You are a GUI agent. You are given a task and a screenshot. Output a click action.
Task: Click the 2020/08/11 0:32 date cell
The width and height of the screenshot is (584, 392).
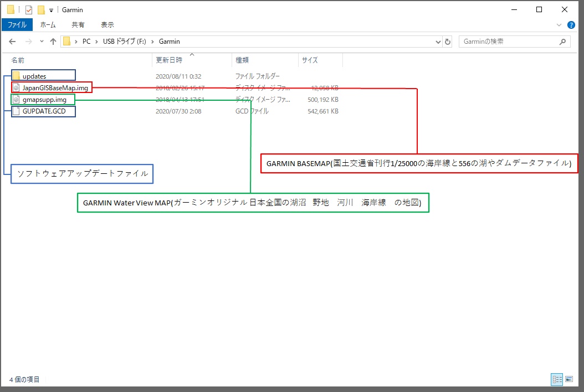[178, 76]
